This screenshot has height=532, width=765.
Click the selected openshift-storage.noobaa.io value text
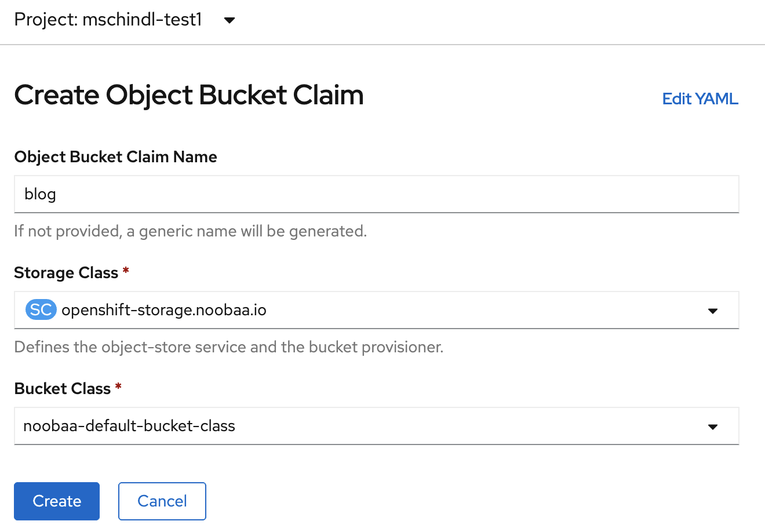click(x=164, y=310)
